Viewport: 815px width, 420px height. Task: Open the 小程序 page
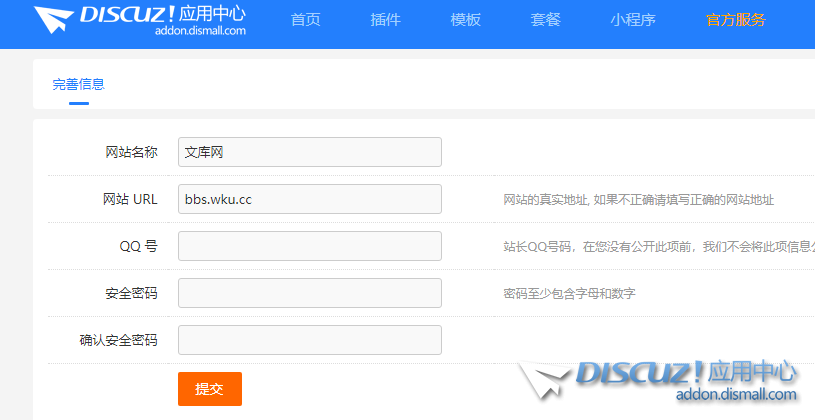click(x=633, y=20)
